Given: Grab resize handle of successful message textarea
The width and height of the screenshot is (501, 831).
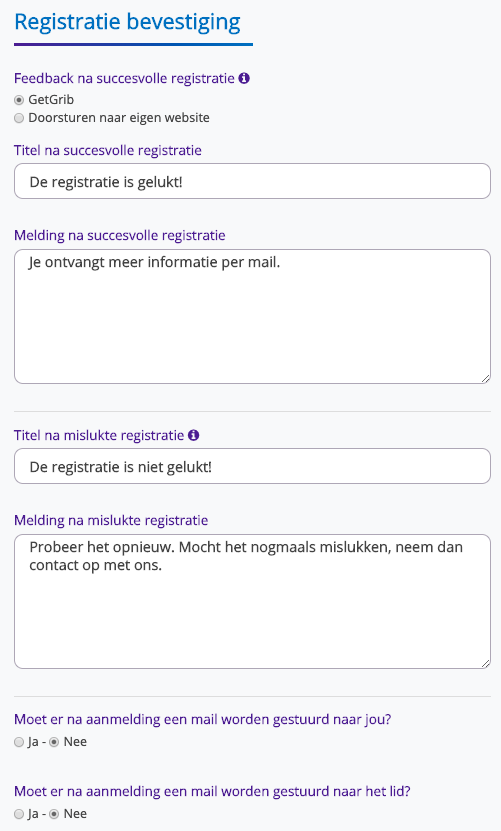Looking at the screenshot, I should (x=486, y=378).
